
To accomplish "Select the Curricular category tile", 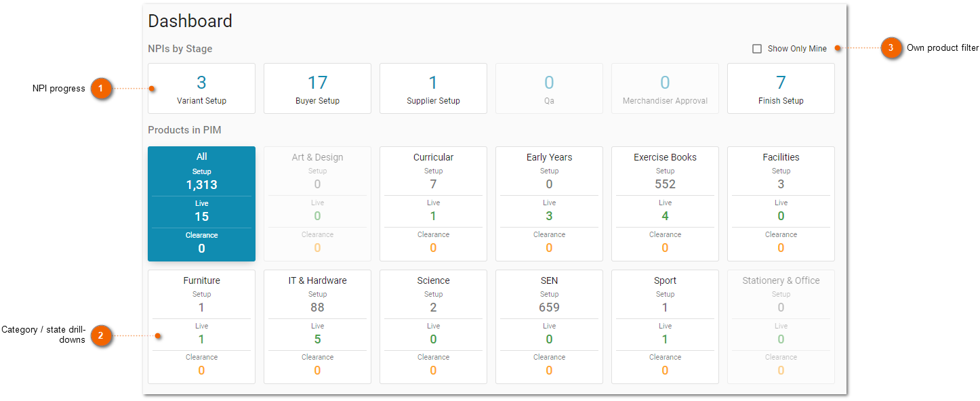I will click(x=433, y=204).
